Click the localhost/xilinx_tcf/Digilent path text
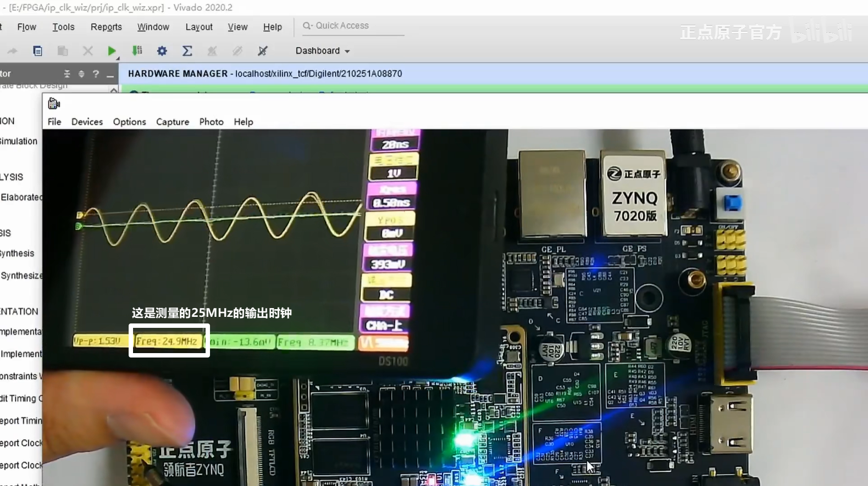The image size is (868, 486). (x=319, y=74)
